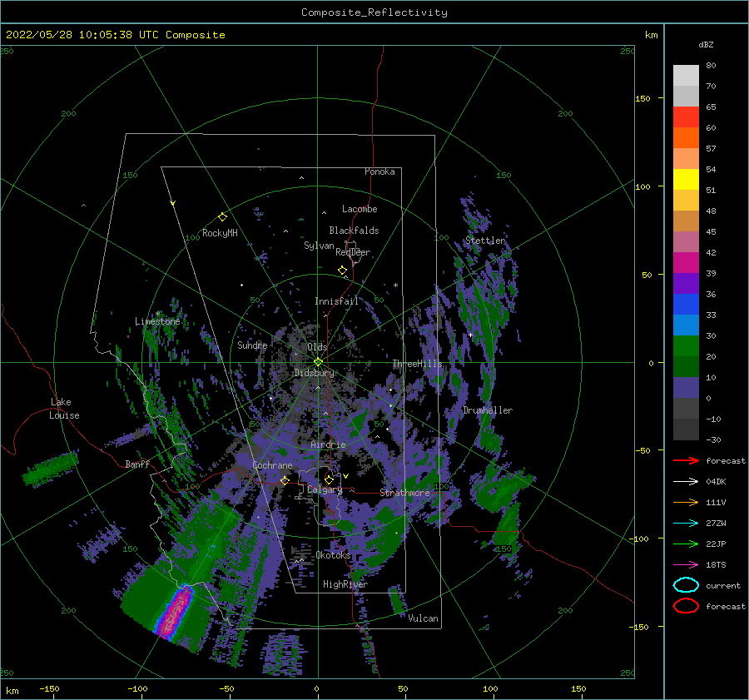749x700 pixels.
Task: Click the red forecast arrow in legend
Action: coord(686,460)
